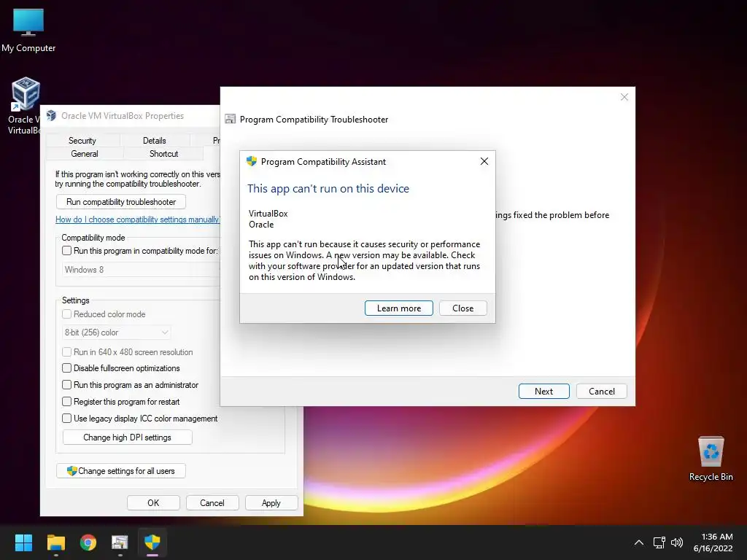Show hidden tray icons chevron
Image resolution: width=747 pixels, height=560 pixels.
(x=639, y=542)
